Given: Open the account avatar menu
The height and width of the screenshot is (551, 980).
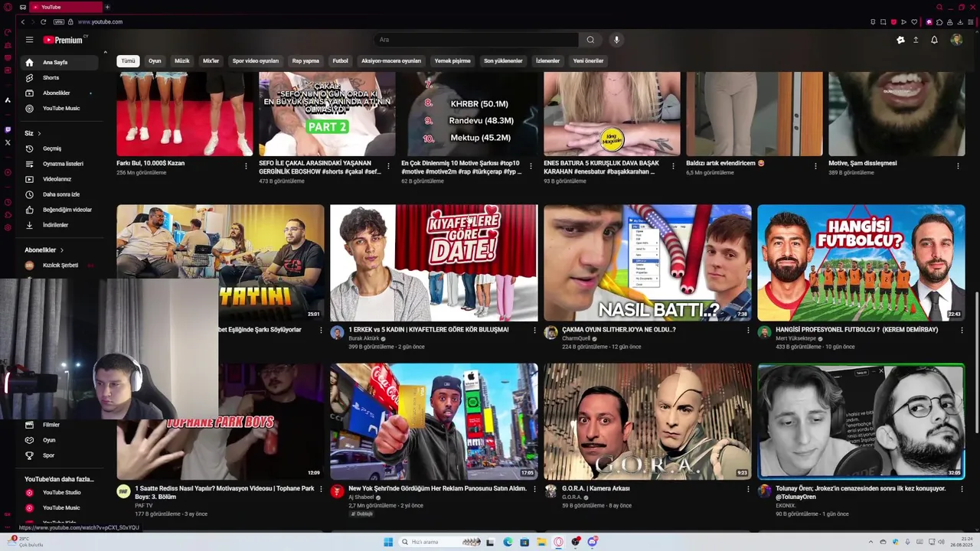Looking at the screenshot, I should (x=956, y=40).
